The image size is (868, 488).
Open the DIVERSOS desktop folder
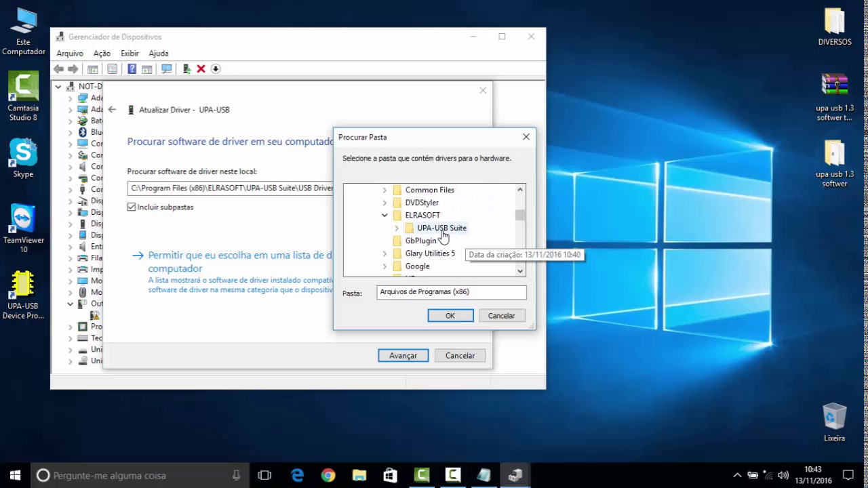pyautogui.click(x=835, y=27)
